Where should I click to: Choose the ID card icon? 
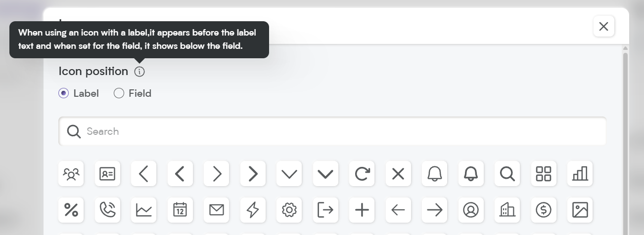(x=107, y=174)
